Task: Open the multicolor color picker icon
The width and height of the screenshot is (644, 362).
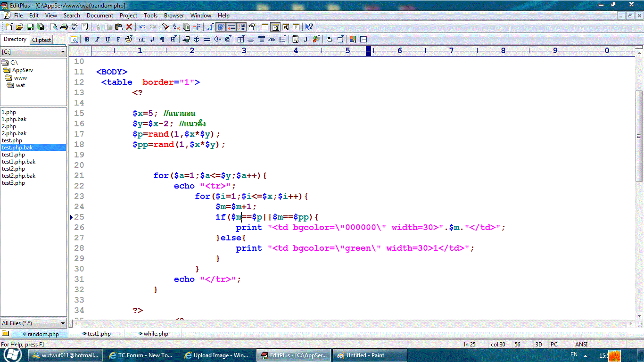Action: pos(353,40)
